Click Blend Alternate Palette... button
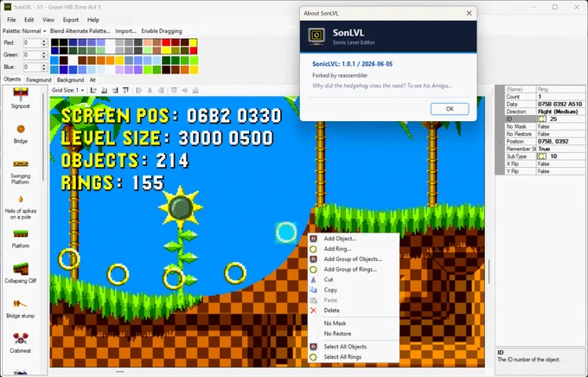 click(80, 31)
